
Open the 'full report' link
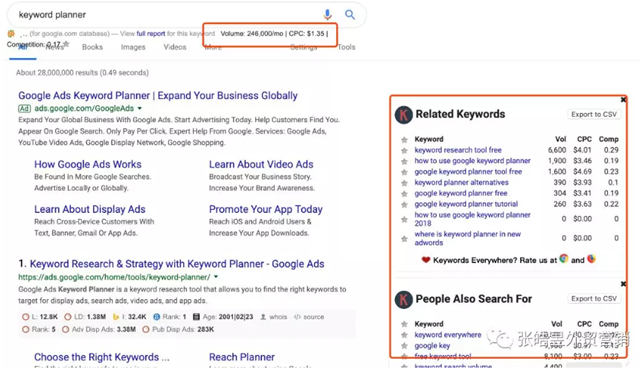pyautogui.click(x=151, y=34)
